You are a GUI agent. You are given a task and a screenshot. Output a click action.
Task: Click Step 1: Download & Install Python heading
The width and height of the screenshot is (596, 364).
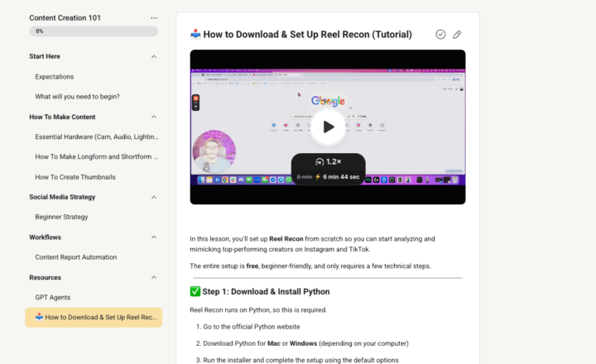coord(266,292)
